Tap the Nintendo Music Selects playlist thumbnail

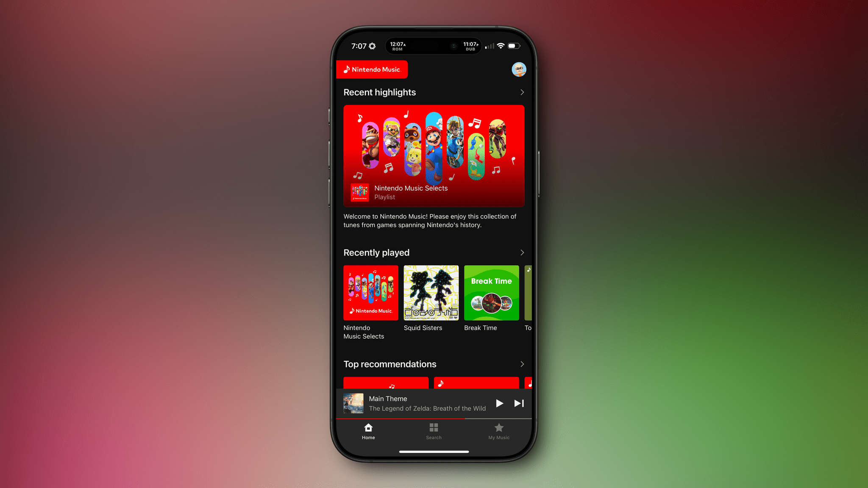(x=371, y=292)
